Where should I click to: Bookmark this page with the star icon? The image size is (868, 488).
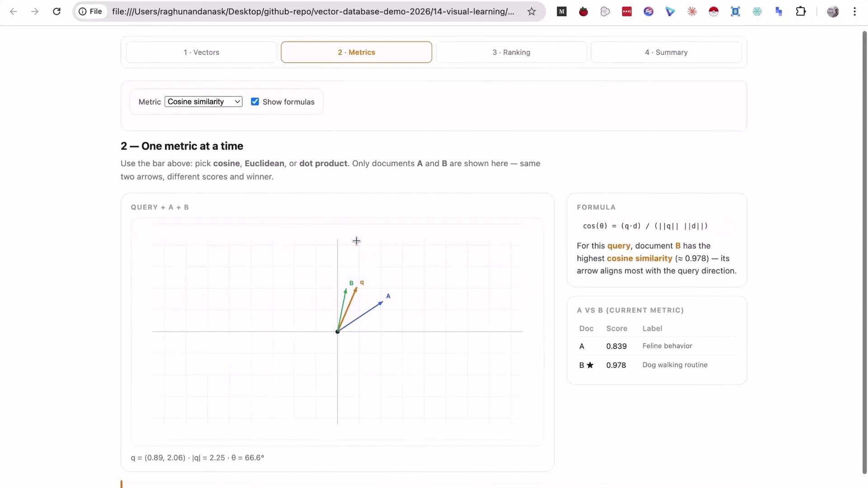tap(532, 11)
